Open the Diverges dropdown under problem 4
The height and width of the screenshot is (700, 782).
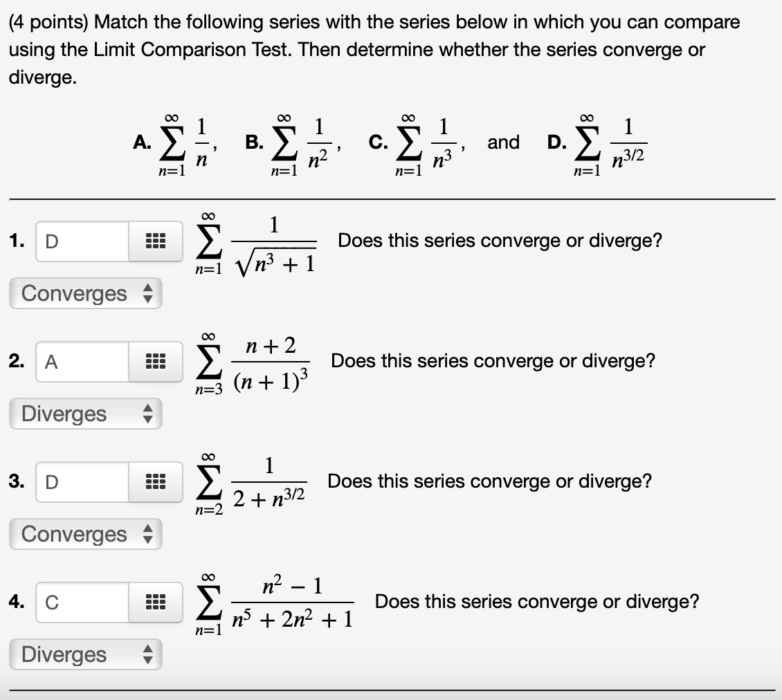pyautogui.click(x=86, y=654)
